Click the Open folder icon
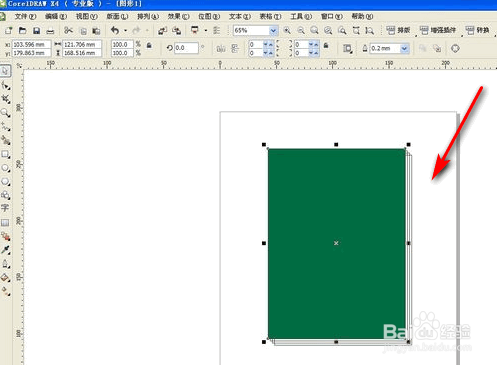Image resolution: width=500 pixels, height=365 pixels. 22,31
